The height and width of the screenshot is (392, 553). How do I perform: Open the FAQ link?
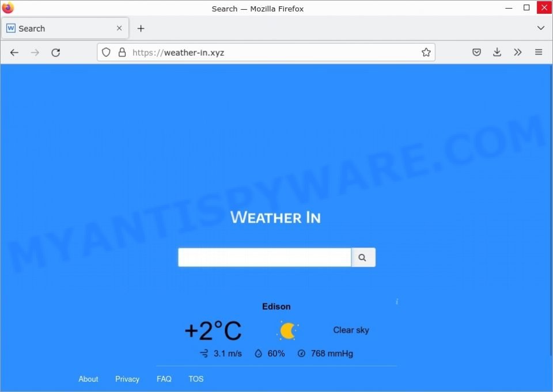pos(164,379)
